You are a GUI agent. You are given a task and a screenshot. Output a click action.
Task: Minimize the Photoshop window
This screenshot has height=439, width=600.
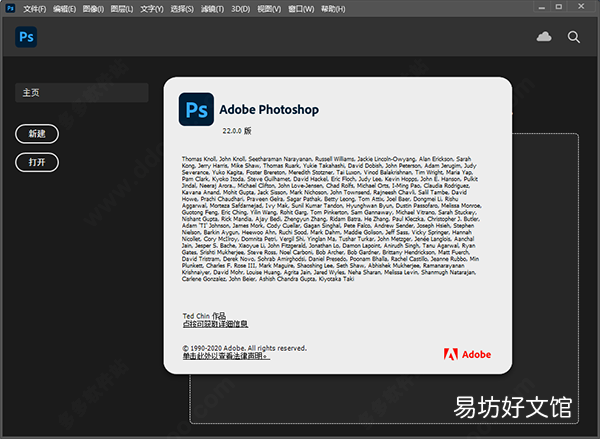coord(541,7)
